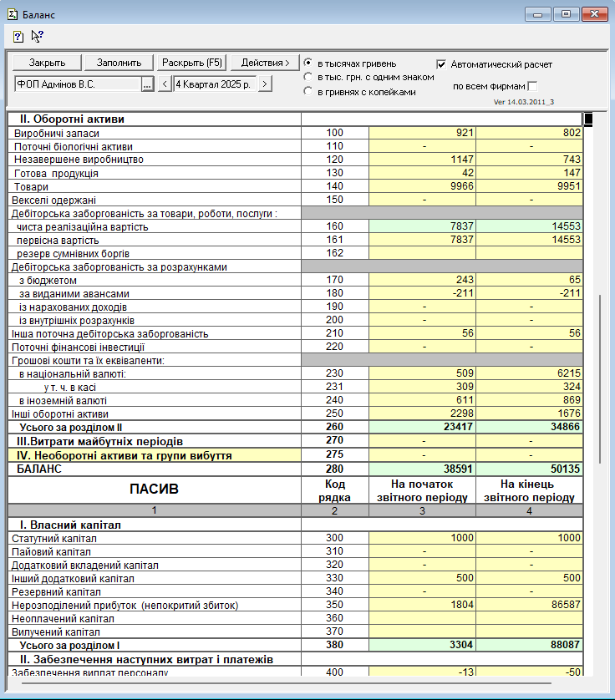Open the Действия actions menu
Viewport: 615px width, 700px height.
[265, 63]
